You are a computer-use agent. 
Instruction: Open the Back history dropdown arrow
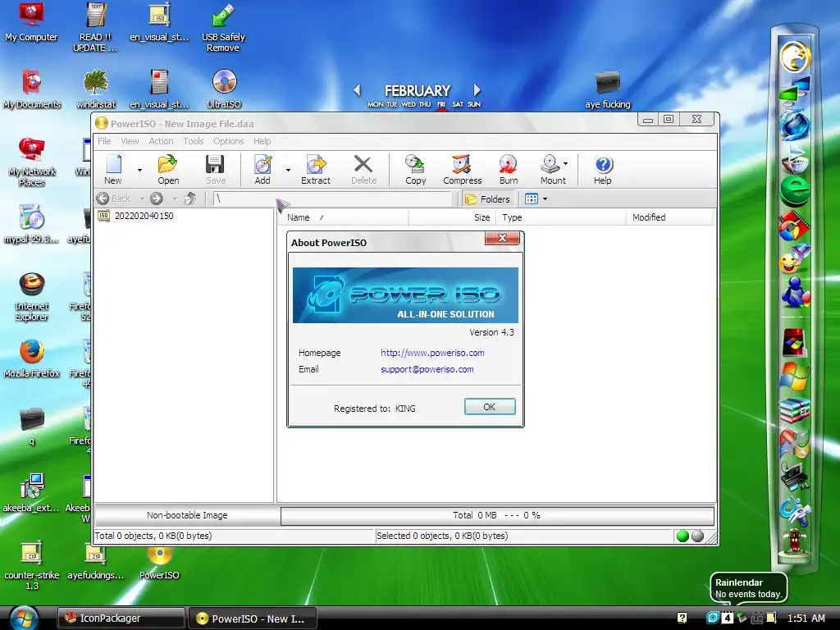click(x=142, y=199)
